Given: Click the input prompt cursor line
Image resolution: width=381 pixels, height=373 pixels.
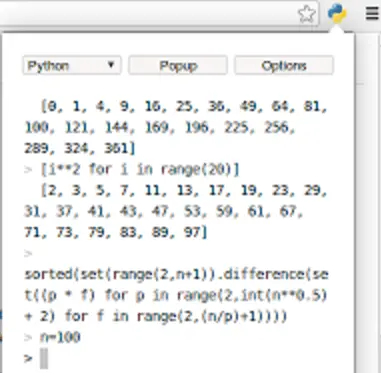Looking at the screenshot, I should point(44,358).
